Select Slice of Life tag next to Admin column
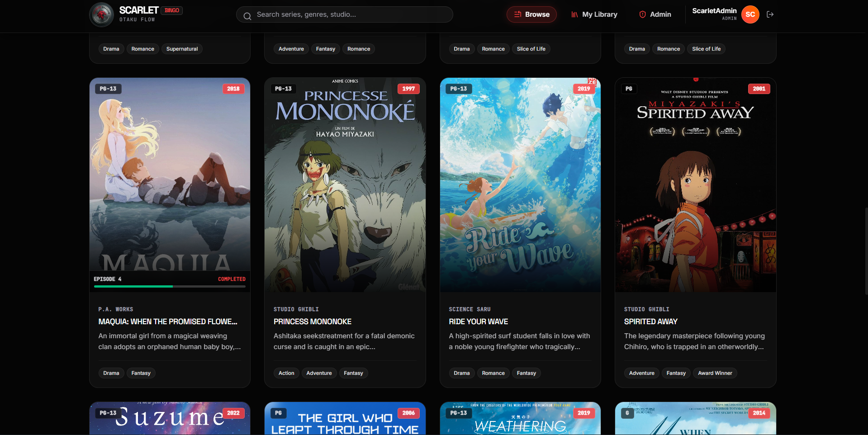This screenshot has width=868, height=435. (x=707, y=49)
